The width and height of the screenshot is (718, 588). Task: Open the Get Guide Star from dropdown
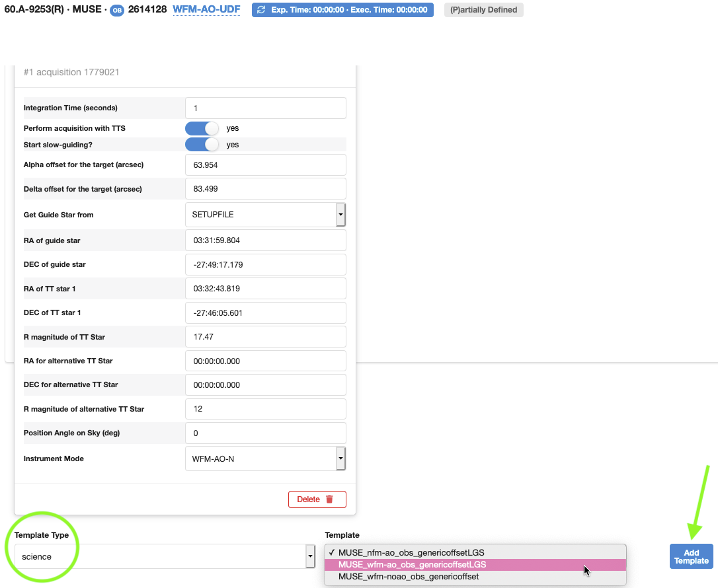tap(266, 215)
